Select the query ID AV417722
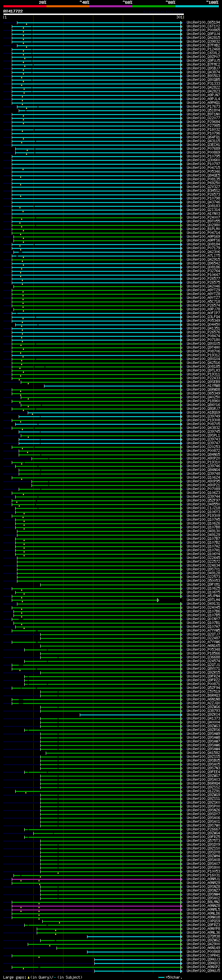 (x=13, y=11)
